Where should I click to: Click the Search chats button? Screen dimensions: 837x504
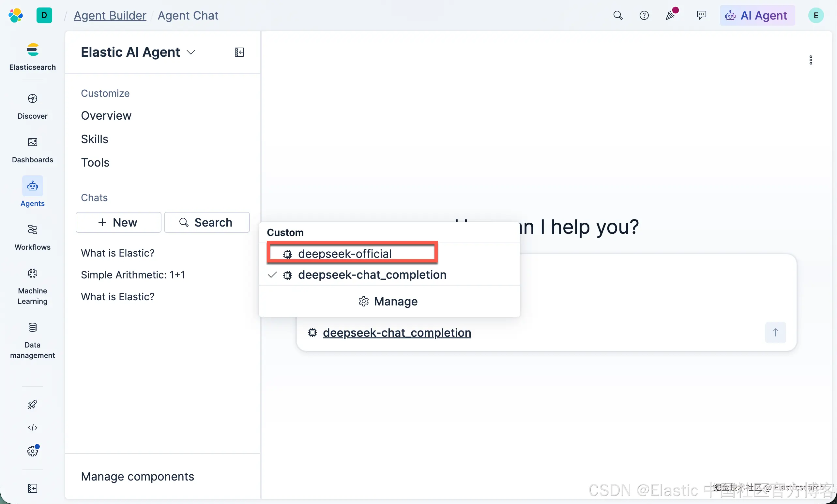207,222
